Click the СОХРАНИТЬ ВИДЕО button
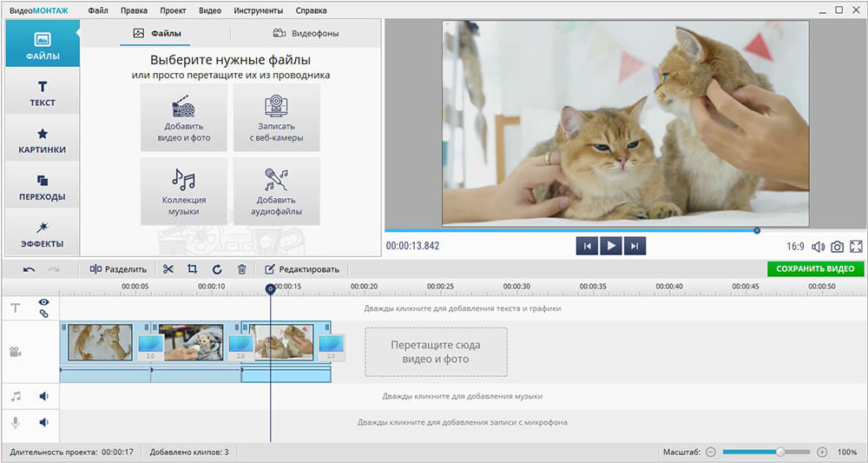868x463 pixels. 815,269
